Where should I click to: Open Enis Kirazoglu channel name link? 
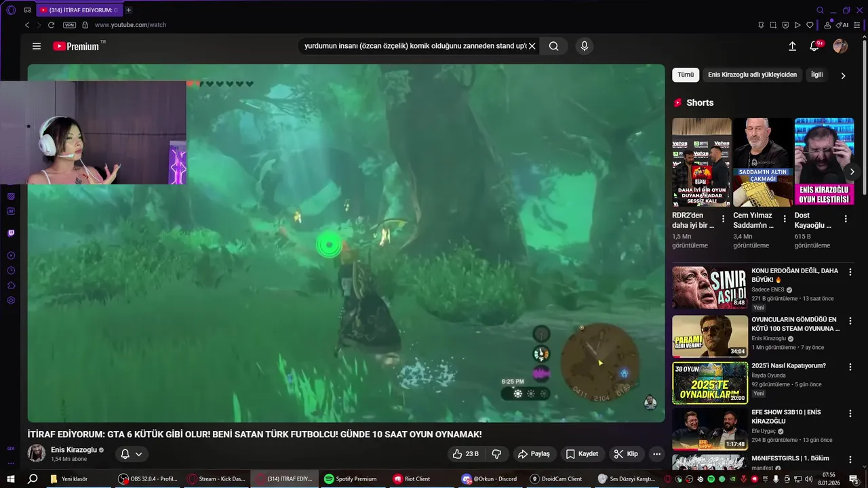[x=74, y=450]
